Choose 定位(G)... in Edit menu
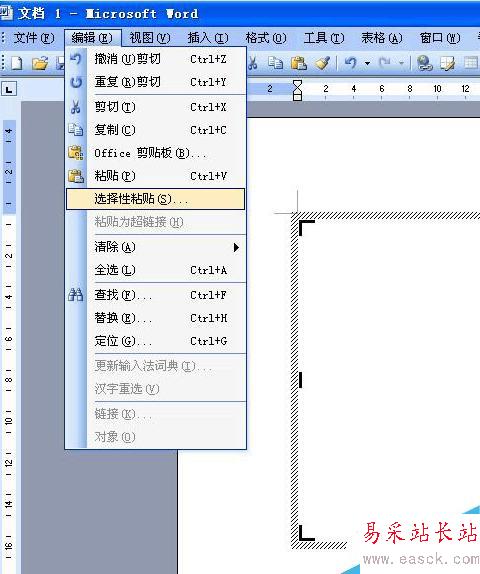Image resolution: width=480 pixels, height=574 pixels. click(155, 341)
